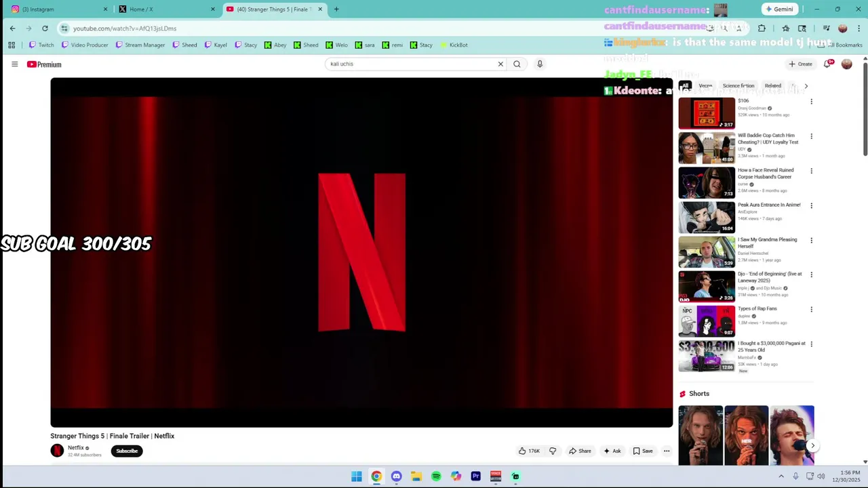Open File Explorer from the taskbar

[x=416, y=476]
